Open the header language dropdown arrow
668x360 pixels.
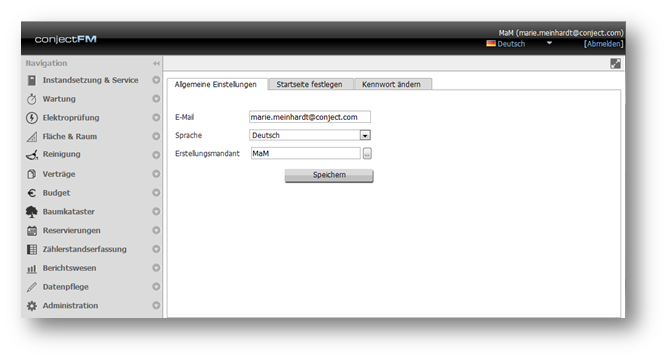pos(549,43)
